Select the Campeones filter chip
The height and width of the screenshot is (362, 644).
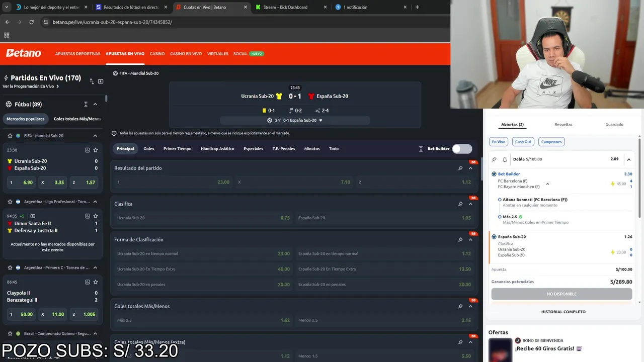(551, 142)
